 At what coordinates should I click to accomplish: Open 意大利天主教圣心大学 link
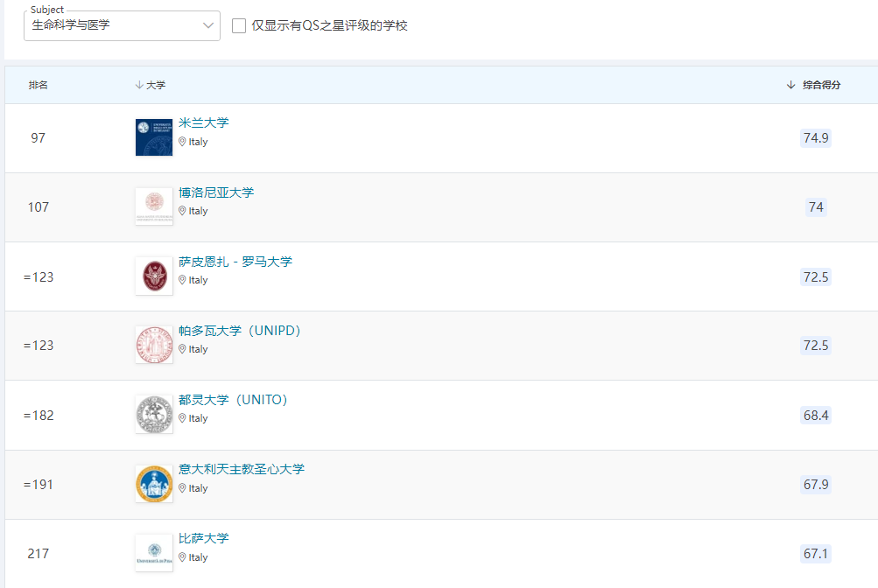pyautogui.click(x=242, y=469)
